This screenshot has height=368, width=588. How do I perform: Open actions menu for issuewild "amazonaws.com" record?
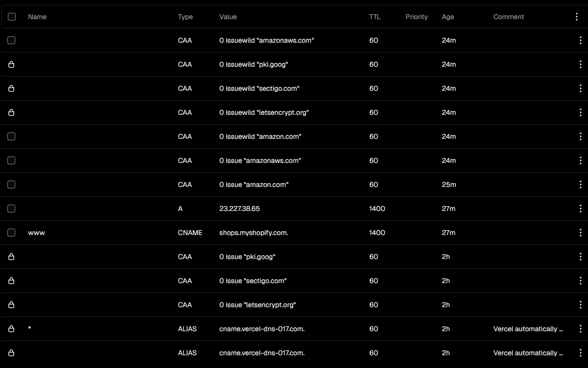click(x=581, y=40)
